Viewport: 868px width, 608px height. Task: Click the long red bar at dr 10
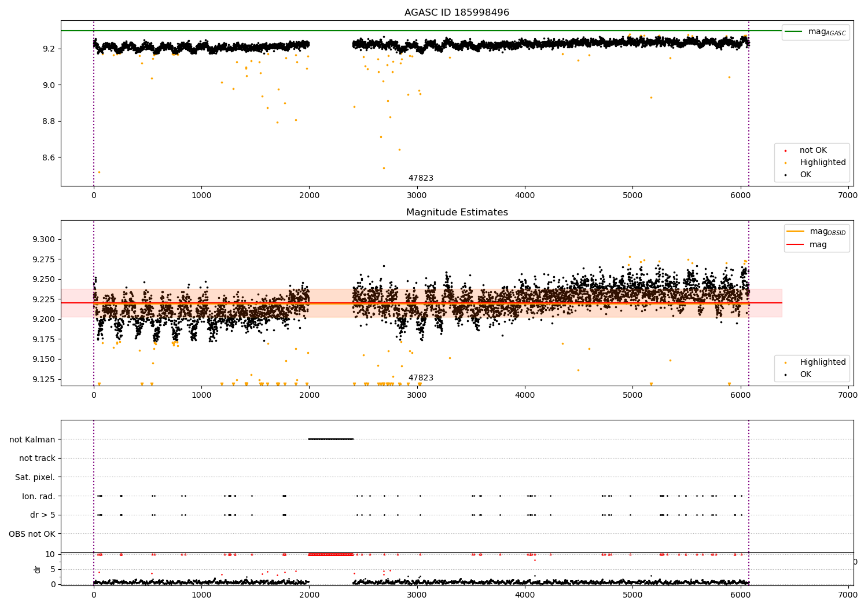331,554
